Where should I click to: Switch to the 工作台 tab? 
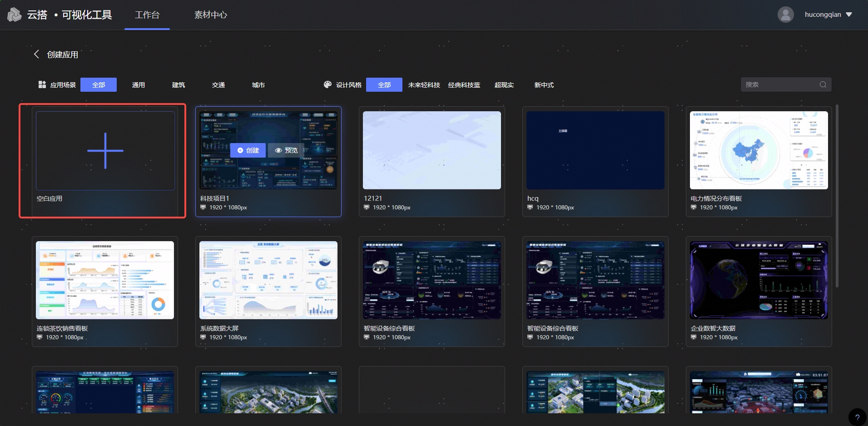tap(147, 15)
